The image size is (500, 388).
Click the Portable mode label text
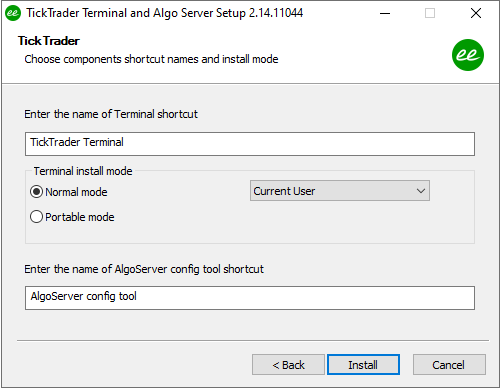(80, 217)
